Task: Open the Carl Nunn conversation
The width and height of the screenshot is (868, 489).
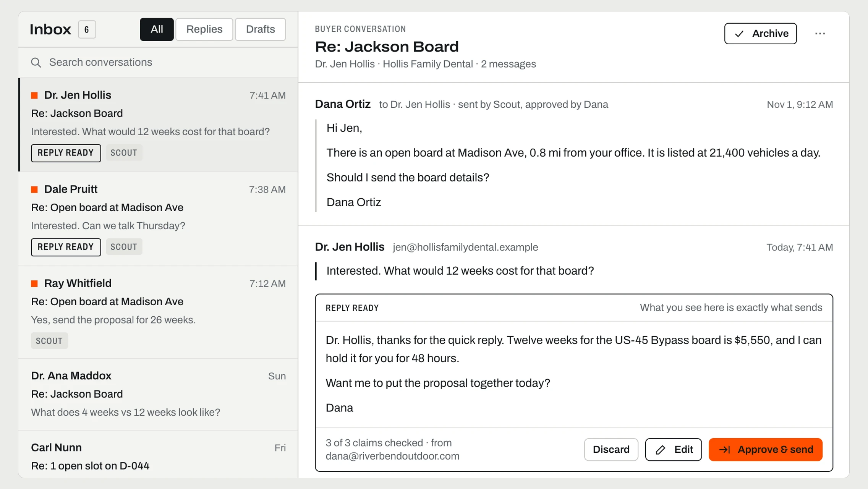Action: click(158, 455)
